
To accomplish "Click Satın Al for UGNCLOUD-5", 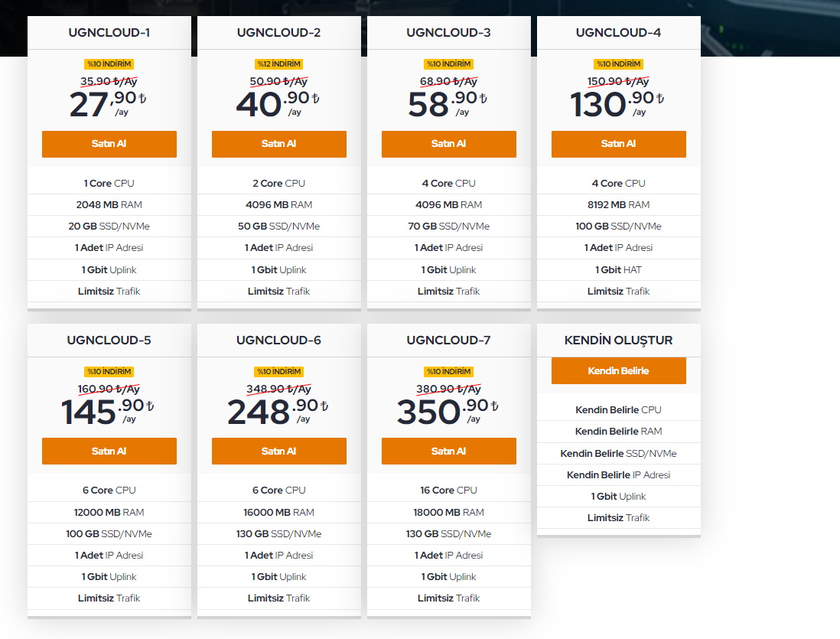I will (109, 452).
